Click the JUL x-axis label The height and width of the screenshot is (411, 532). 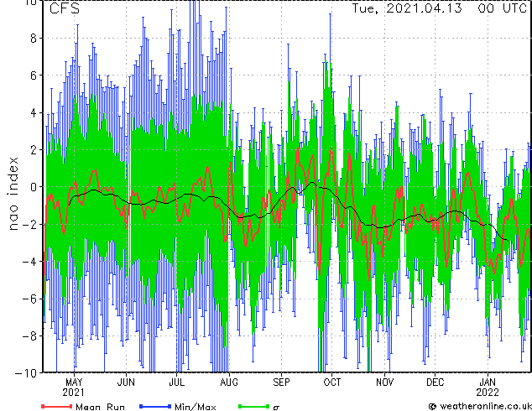177,382
